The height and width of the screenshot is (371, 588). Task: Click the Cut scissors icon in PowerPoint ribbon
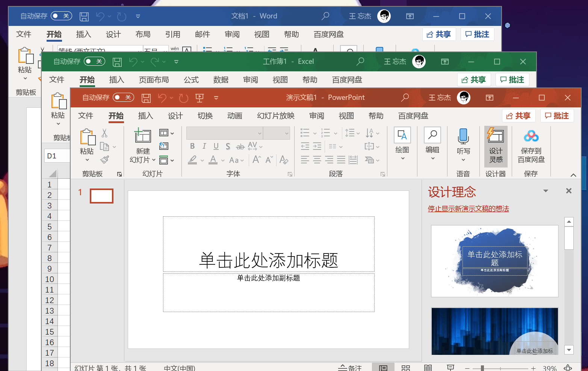click(104, 133)
